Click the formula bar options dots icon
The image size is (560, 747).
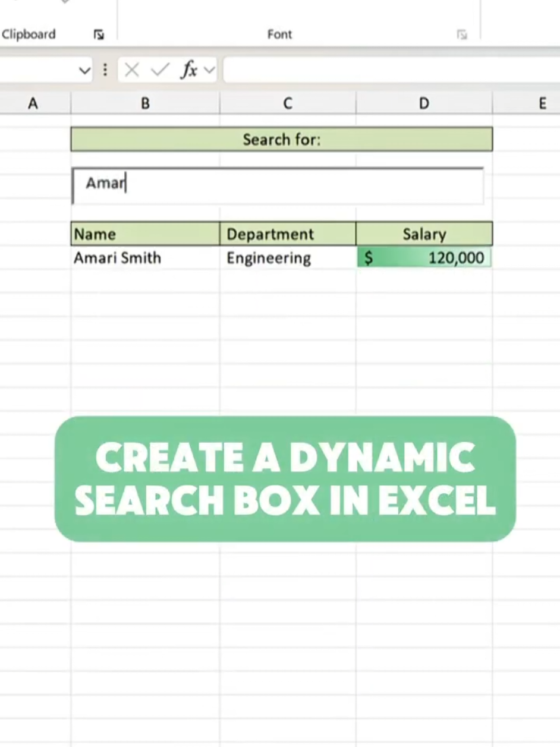coord(105,70)
